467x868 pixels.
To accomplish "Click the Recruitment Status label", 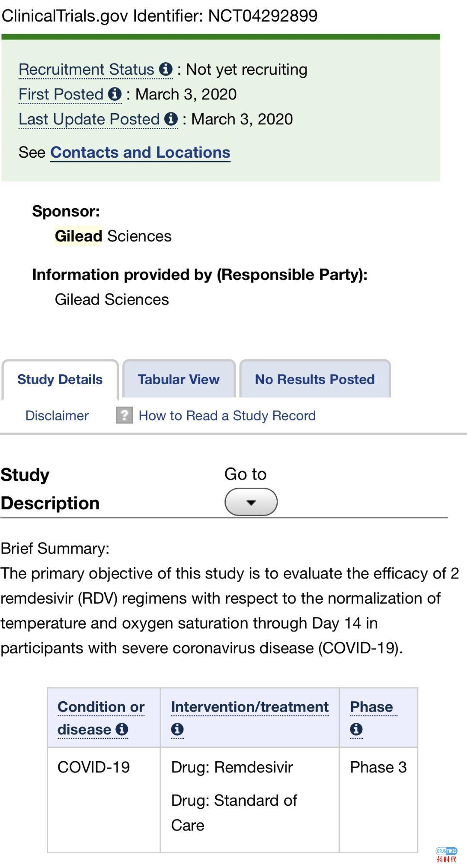I will click(86, 69).
